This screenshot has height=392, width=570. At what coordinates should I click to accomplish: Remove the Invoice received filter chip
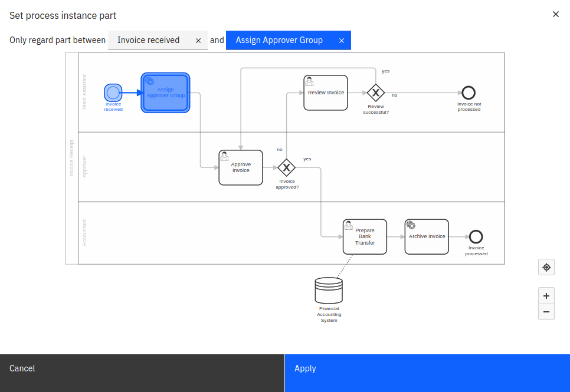(x=198, y=40)
